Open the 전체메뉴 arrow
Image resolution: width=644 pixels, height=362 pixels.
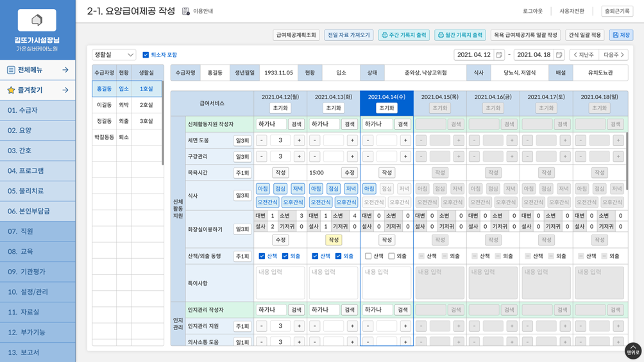[x=65, y=70]
